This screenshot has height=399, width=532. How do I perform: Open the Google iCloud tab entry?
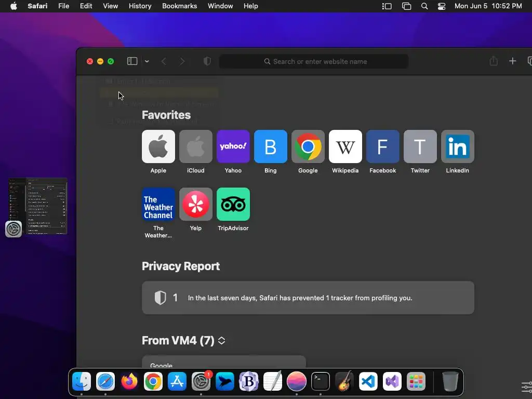coord(224,362)
